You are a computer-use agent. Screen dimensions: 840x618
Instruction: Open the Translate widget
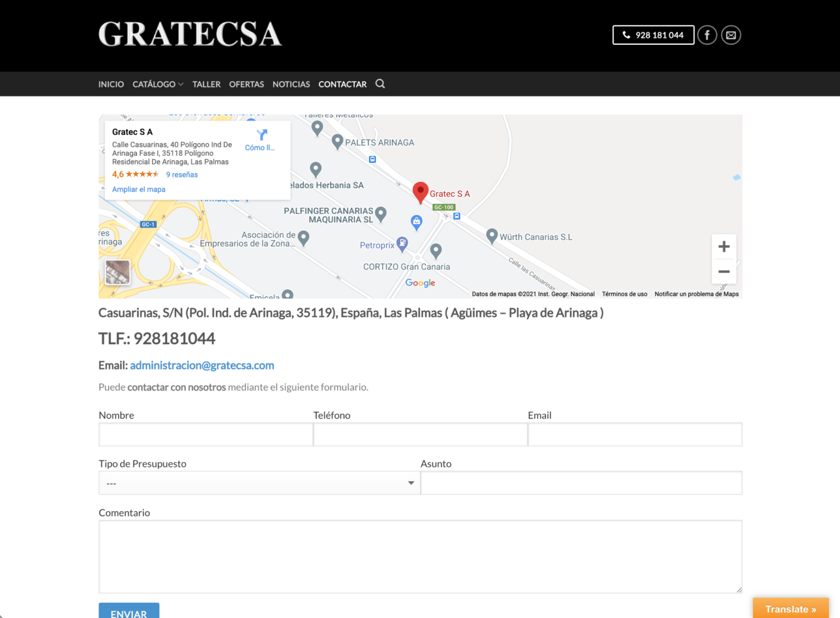point(790,609)
